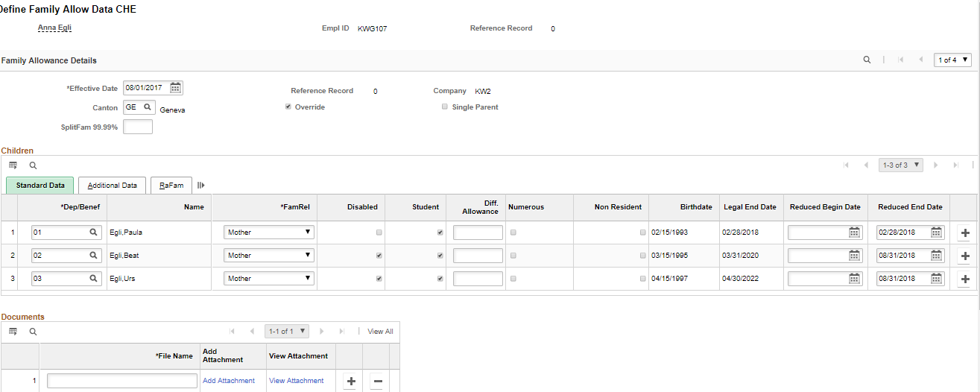Viewport: 980px width, 392px height.
Task: Switch to the Additional Data tab
Action: [112, 186]
